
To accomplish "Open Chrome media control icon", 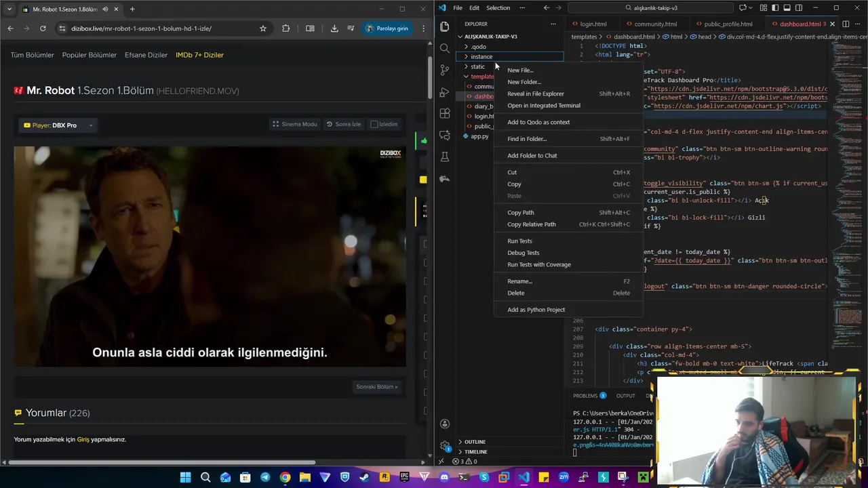I will [x=351, y=28].
